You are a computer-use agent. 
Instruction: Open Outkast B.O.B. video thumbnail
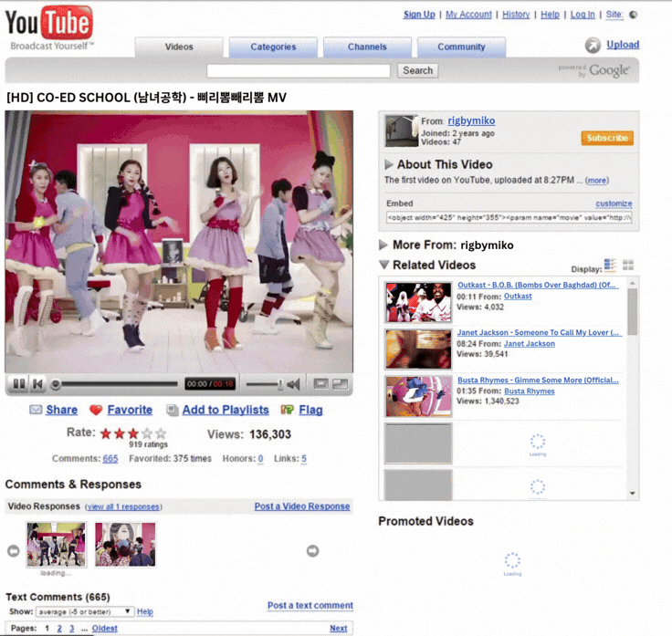pos(418,302)
